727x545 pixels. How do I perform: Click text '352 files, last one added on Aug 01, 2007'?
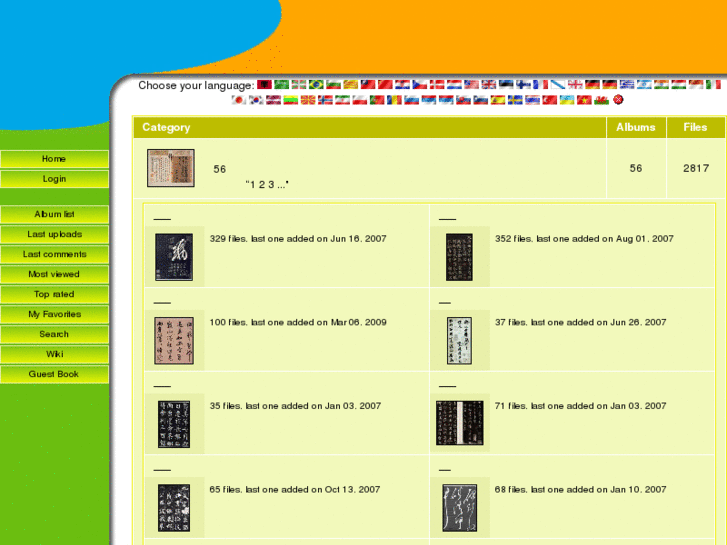[x=584, y=239]
